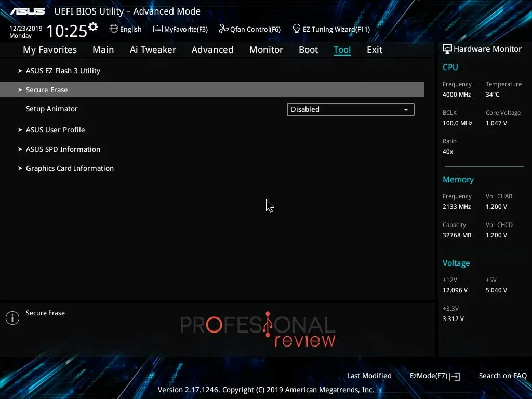
Task: Click the Setup Animator label
Action: click(x=51, y=109)
